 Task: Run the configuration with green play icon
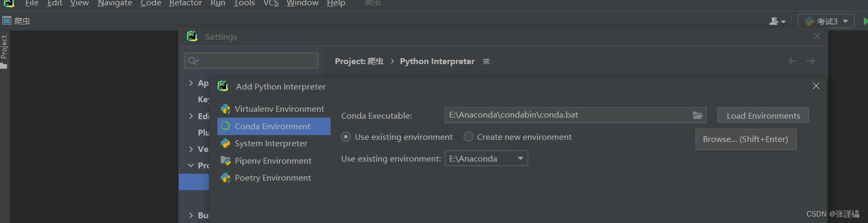(865, 21)
